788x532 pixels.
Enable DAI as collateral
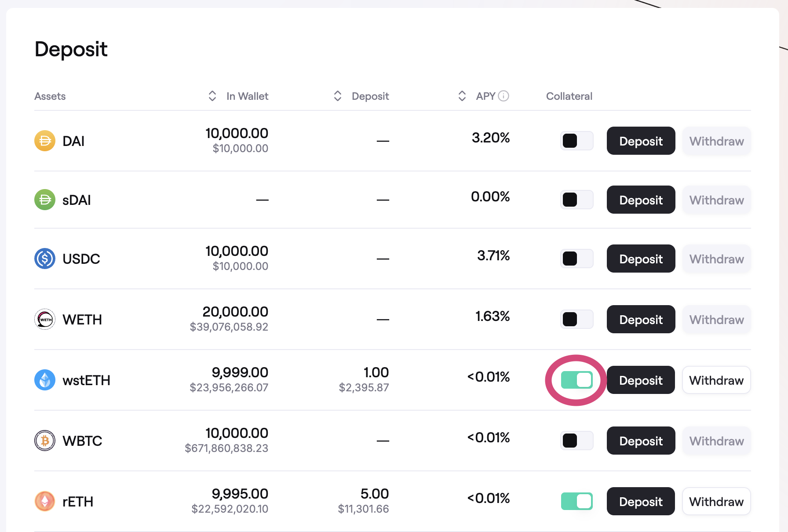pyautogui.click(x=576, y=141)
